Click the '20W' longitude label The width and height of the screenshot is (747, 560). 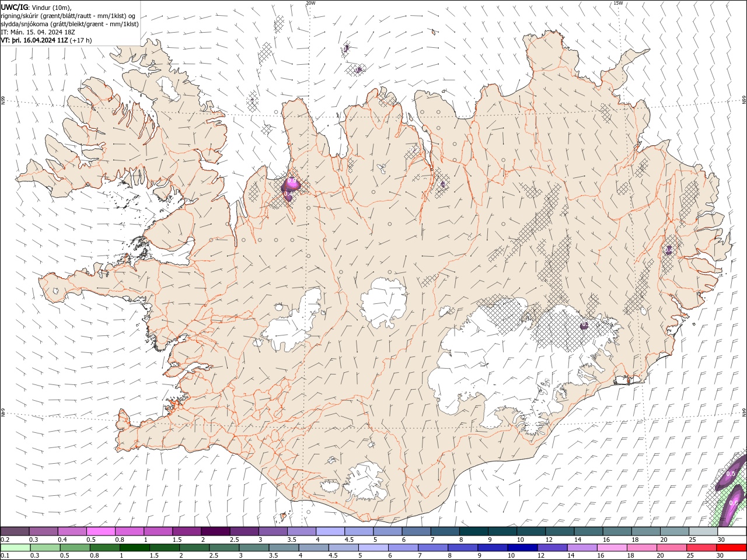click(310, 3)
